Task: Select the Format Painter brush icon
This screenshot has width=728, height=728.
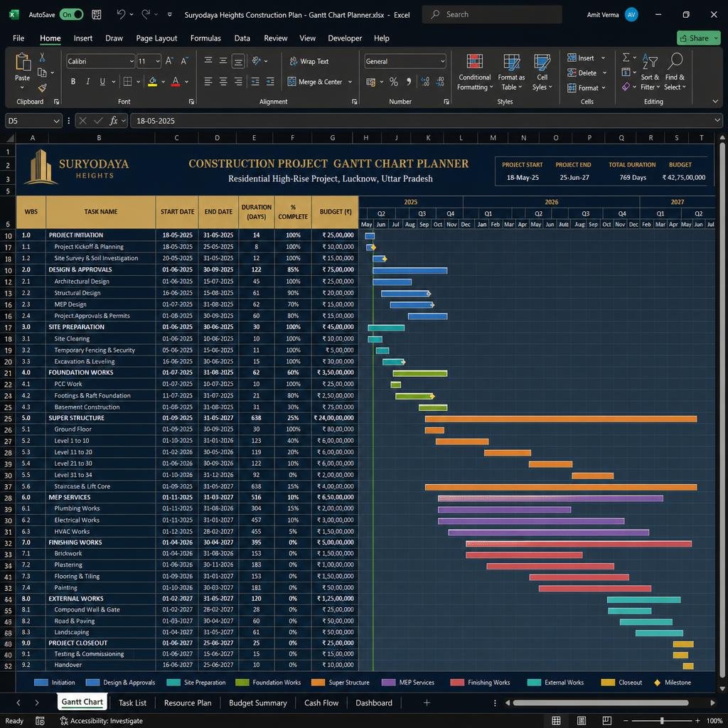Action: [x=42, y=87]
